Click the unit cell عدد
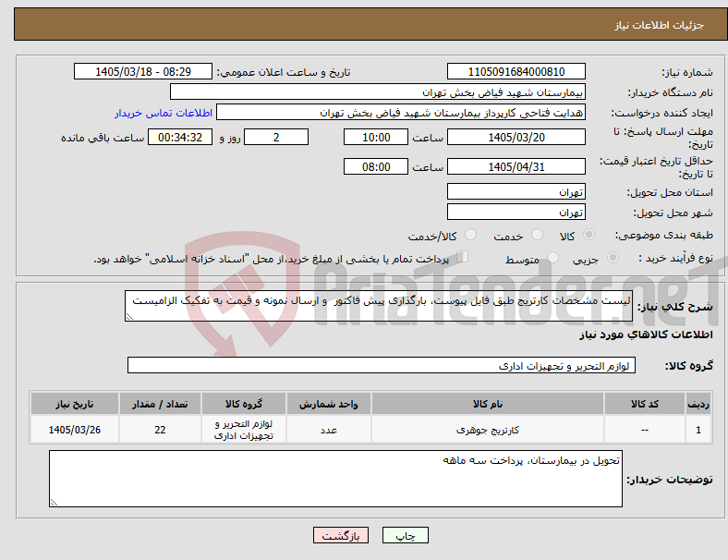Image resolution: width=728 pixels, height=560 pixels. [328, 430]
